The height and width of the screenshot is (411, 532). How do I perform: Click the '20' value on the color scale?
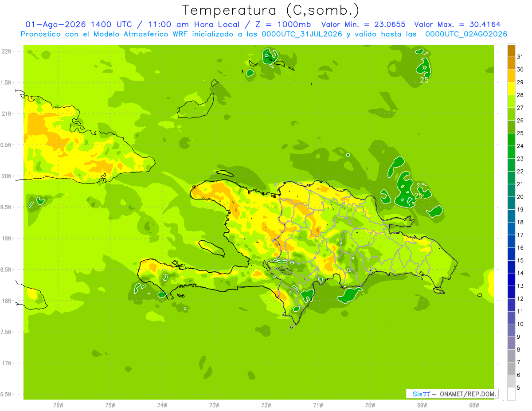521,197
